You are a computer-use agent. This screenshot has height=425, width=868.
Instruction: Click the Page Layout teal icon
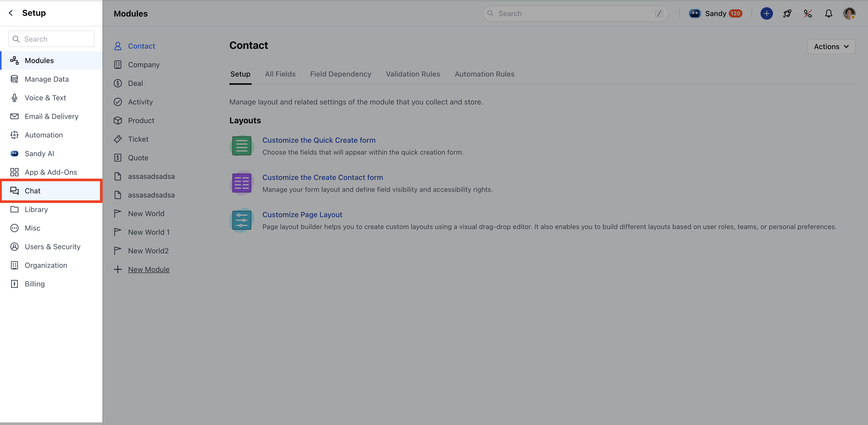coord(242,220)
